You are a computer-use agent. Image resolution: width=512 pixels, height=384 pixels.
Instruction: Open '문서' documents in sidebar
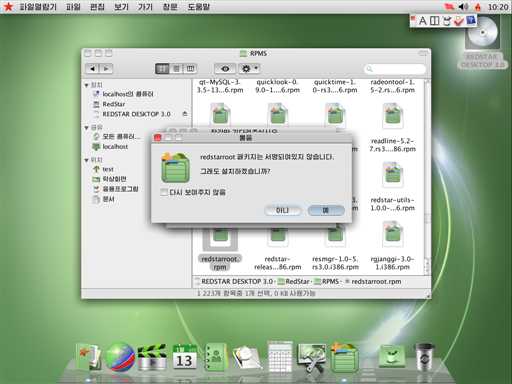pyautogui.click(x=104, y=199)
